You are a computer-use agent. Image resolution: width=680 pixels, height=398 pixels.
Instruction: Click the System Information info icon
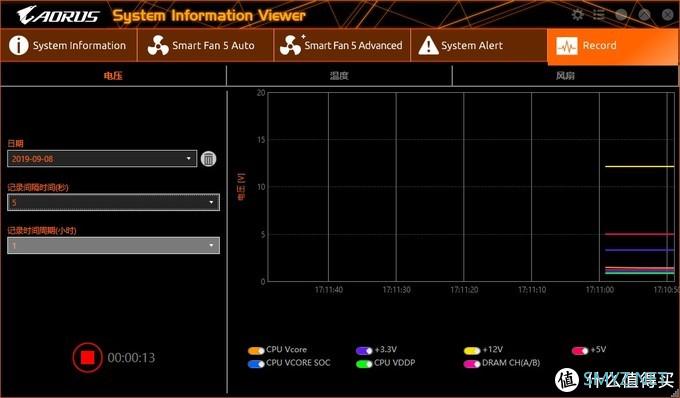coord(19,46)
